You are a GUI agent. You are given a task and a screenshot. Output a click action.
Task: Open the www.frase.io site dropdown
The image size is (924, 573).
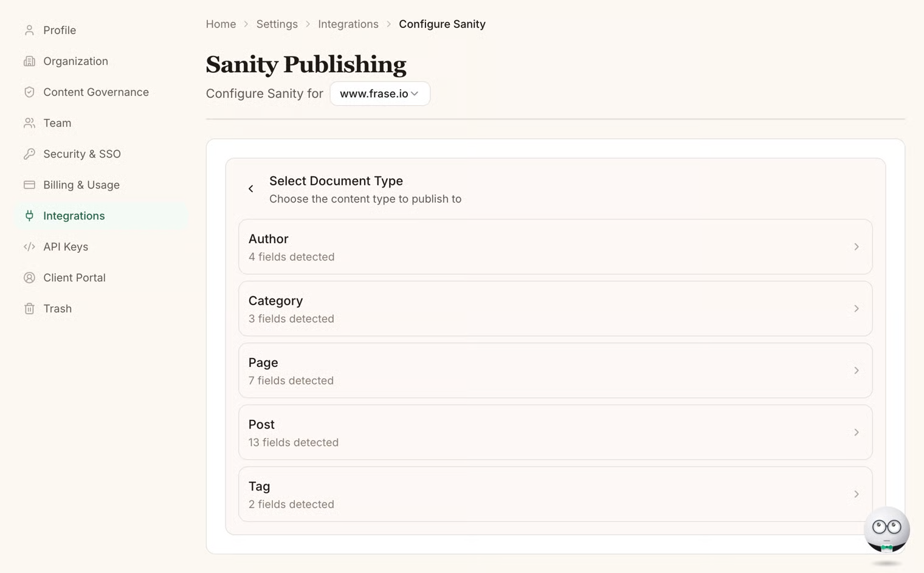[x=379, y=94]
